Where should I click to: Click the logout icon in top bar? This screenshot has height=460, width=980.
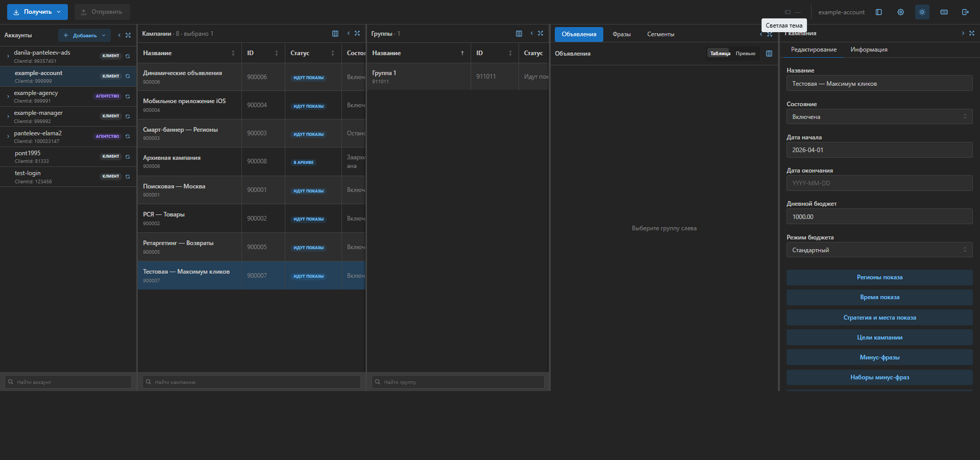pyautogui.click(x=965, y=12)
